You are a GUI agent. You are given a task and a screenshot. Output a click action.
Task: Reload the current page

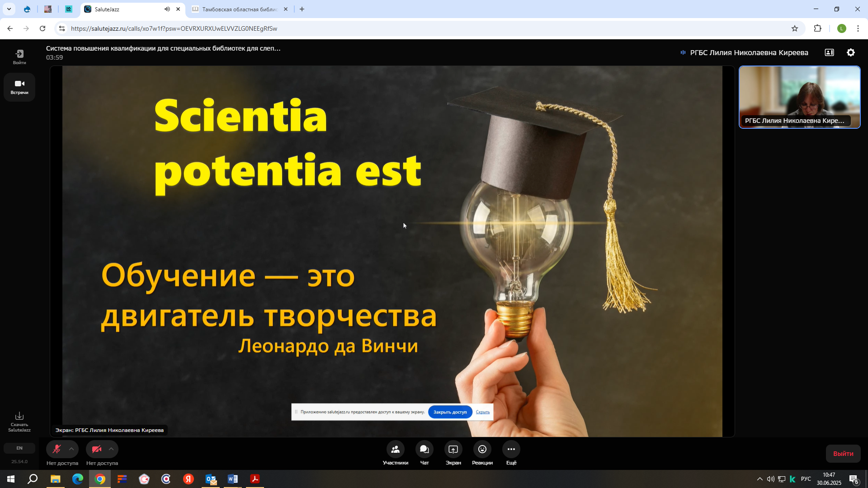[42, 28]
